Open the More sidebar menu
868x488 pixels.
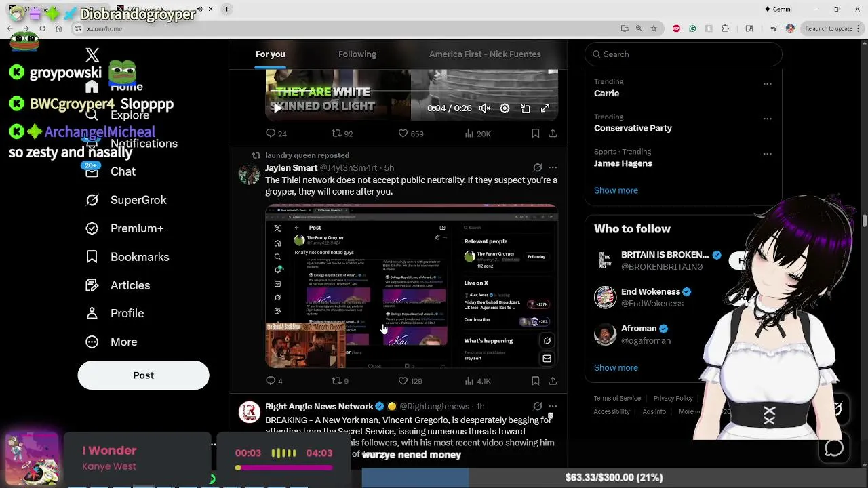pos(112,342)
